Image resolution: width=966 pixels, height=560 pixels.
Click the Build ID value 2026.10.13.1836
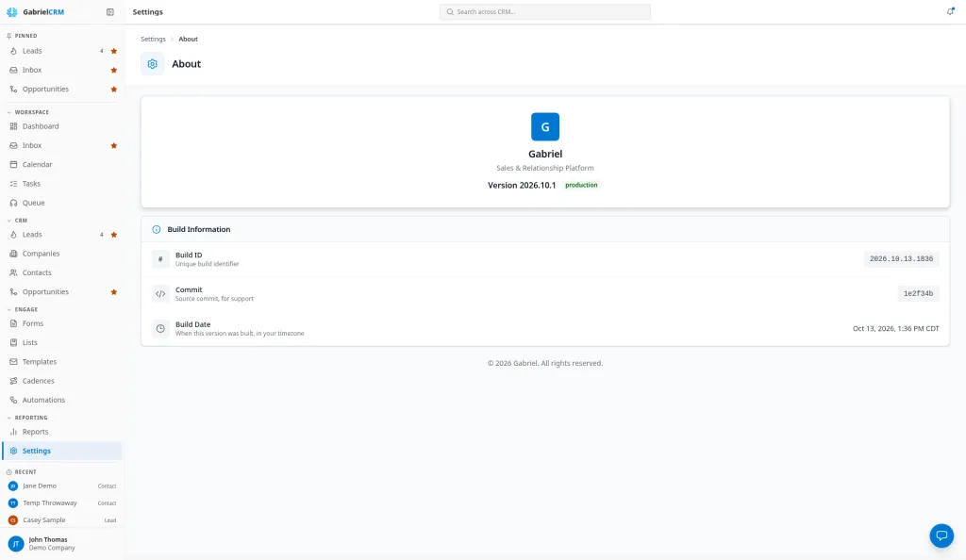(901, 259)
